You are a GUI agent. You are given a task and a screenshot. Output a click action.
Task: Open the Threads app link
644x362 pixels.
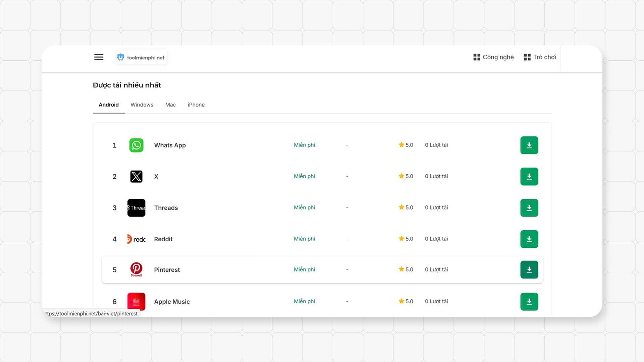pyautogui.click(x=166, y=208)
